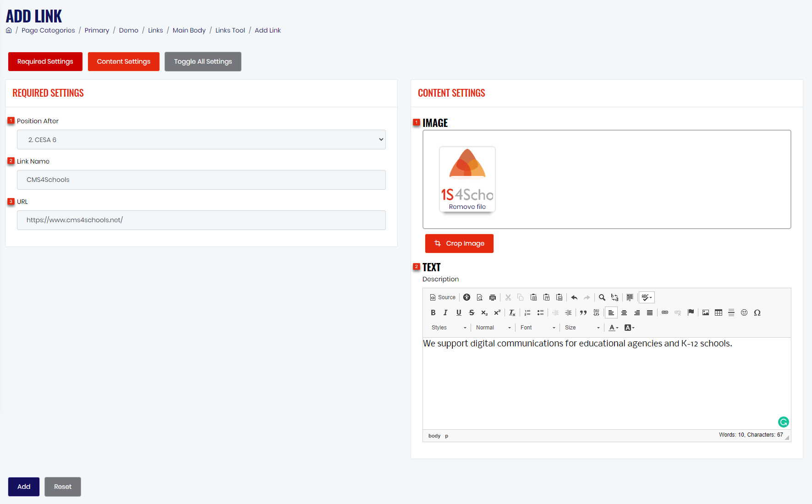Toggle underline formatting
Viewport: 812px width, 504px height.
(459, 312)
